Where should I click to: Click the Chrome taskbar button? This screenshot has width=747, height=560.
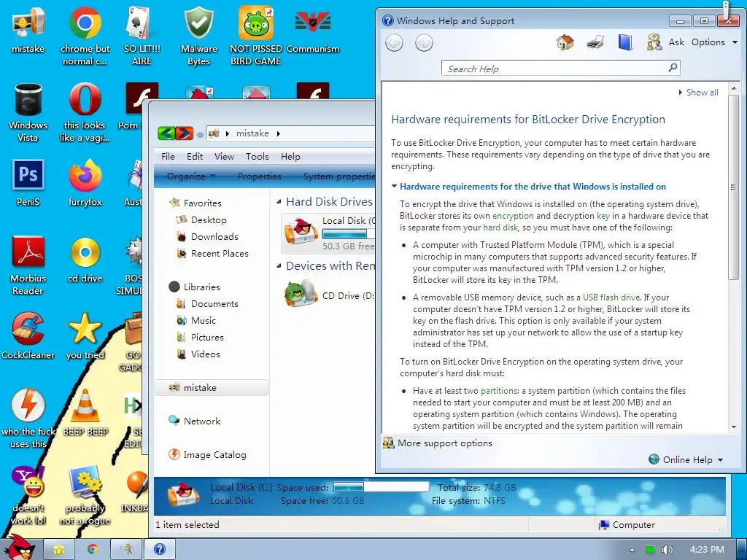tap(93, 550)
